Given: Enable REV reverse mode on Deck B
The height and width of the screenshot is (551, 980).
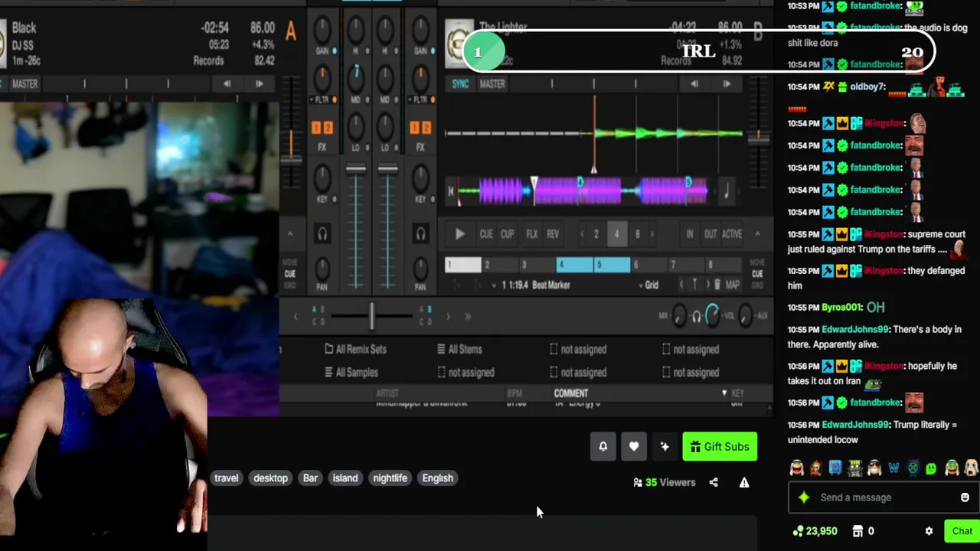Looking at the screenshot, I should (x=553, y=234).
